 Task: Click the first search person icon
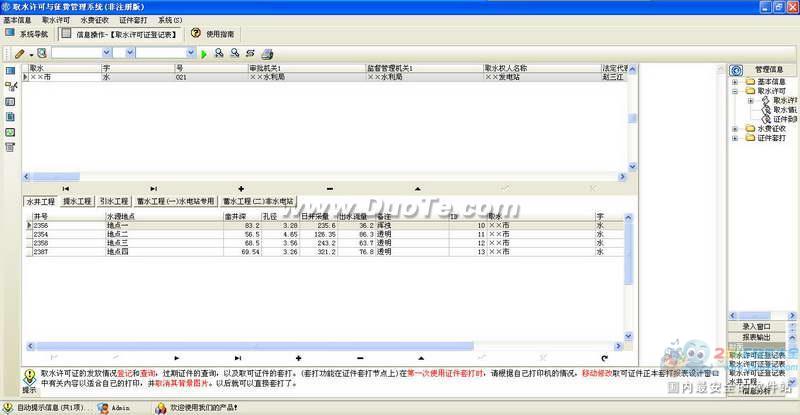click(219, 53)
